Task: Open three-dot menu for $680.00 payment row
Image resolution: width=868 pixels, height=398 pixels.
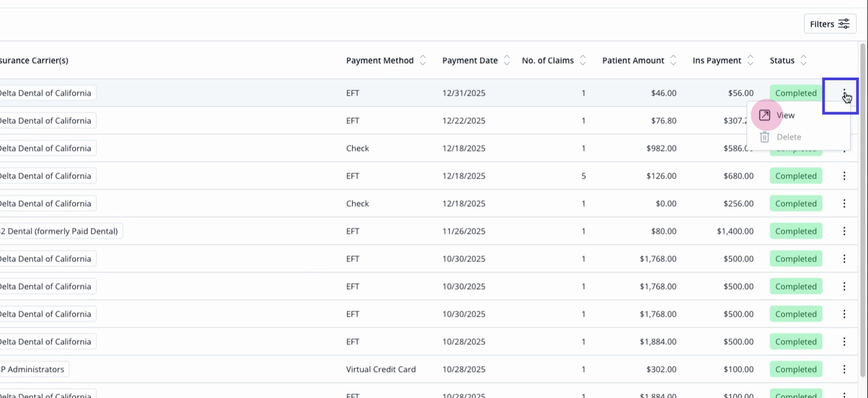Action: pos(844,176)
